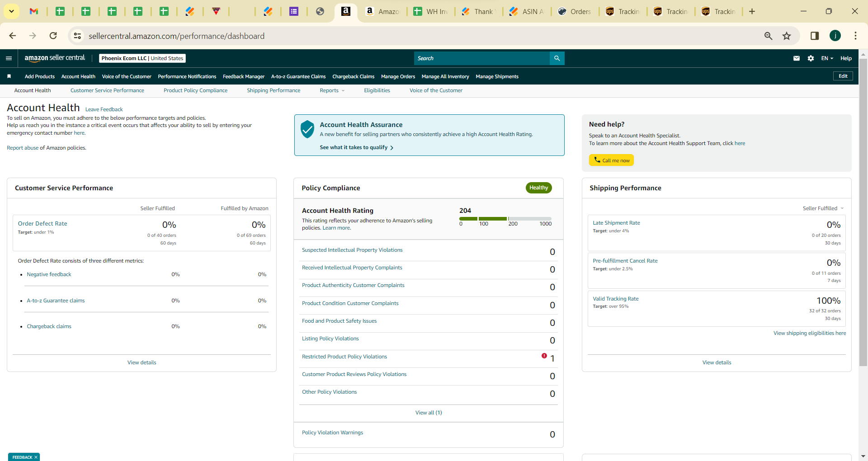Open Restricted Product Policy Violations
The height and width of the screenshot is (461, 868).
(x=344, y=357)
